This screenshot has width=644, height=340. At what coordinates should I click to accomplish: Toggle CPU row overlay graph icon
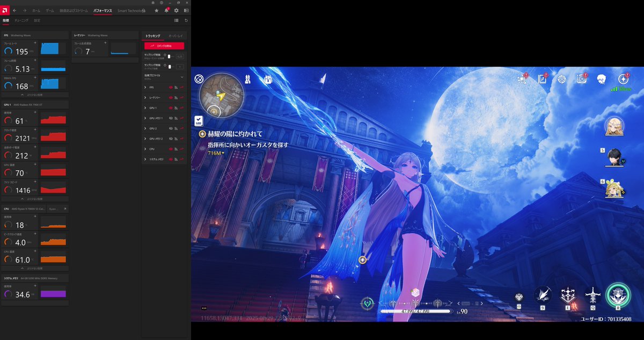[177, 149]
